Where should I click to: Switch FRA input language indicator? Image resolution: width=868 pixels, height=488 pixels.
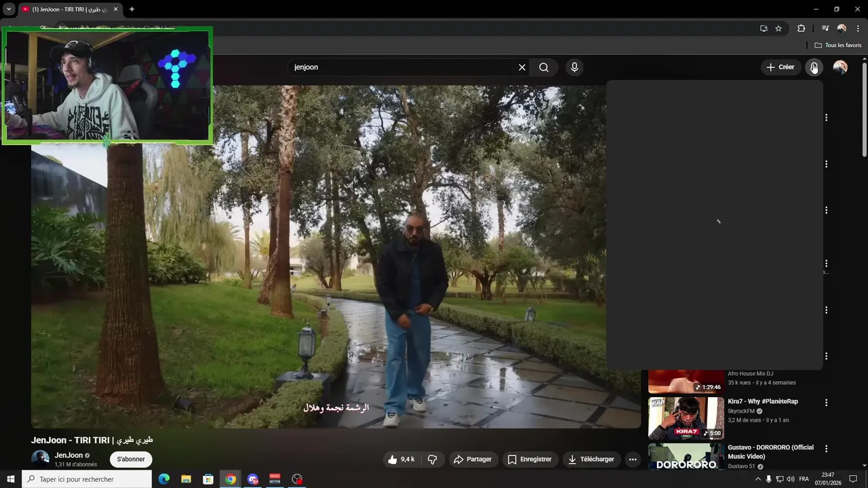tap(804, 479)
